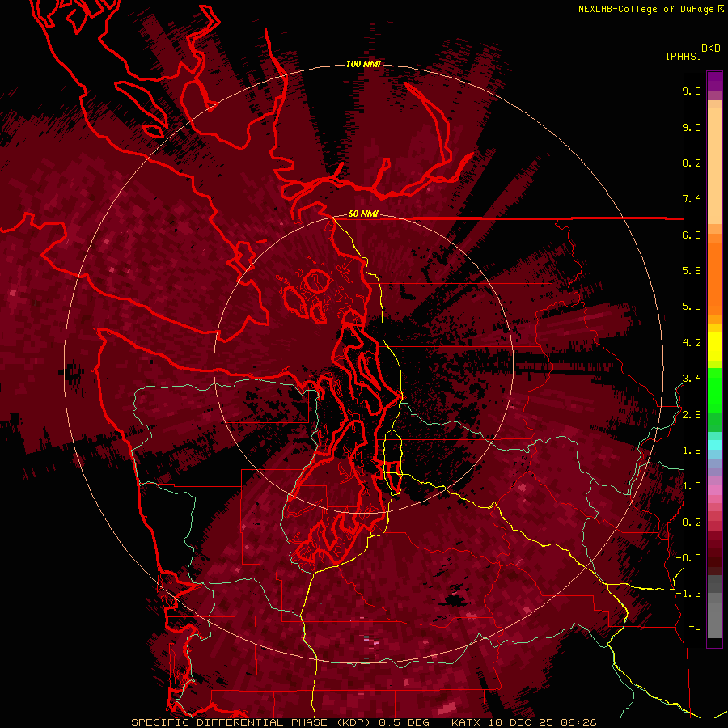Pick the bright green color bar swatch
The height and width of the screenshot is (728, 728).
coord(714,392)
